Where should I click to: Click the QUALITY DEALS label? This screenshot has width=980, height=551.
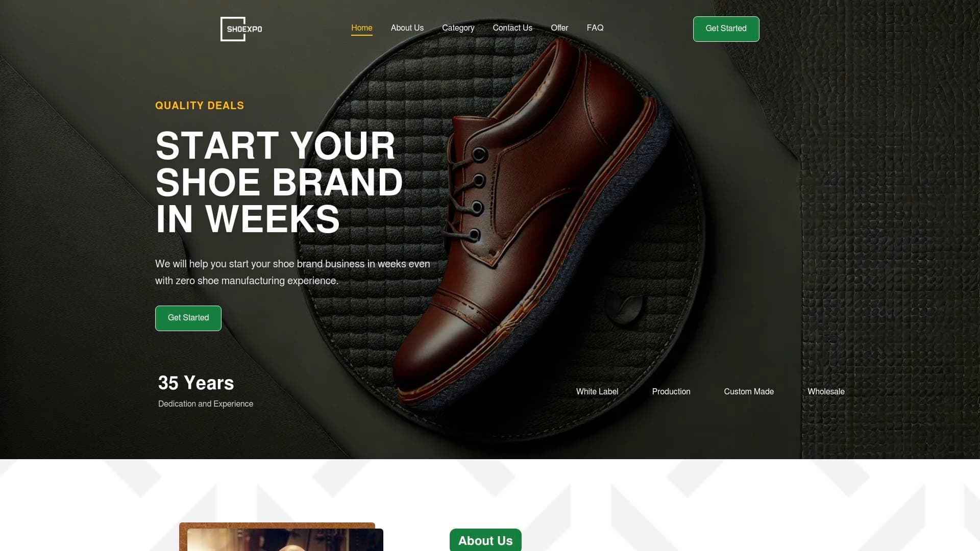pos(200,106)
